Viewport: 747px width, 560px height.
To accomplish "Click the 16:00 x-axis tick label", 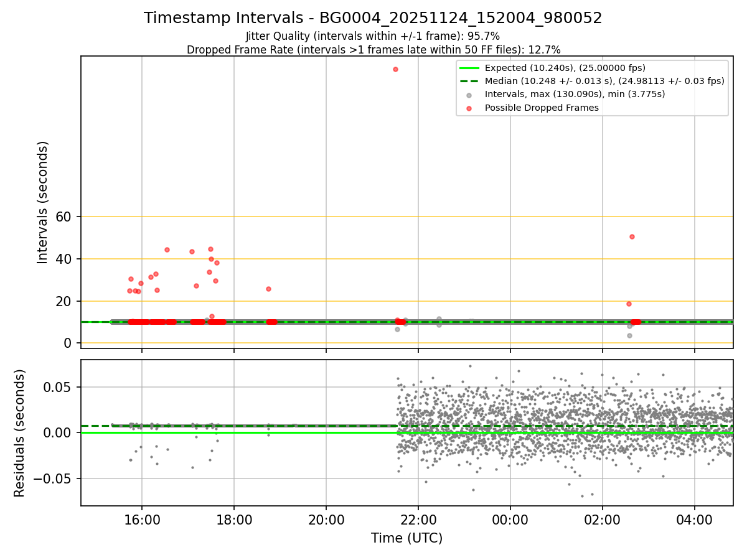I will tap(142, 520).
